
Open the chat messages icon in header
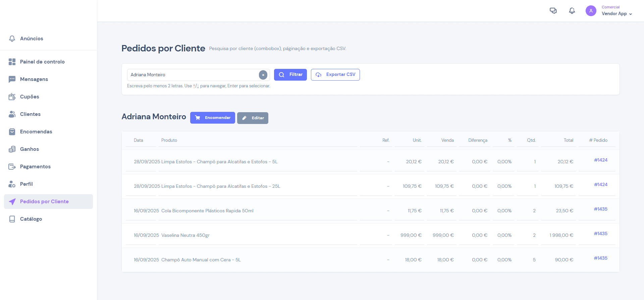pyautogui.click(x=553, y=11)
